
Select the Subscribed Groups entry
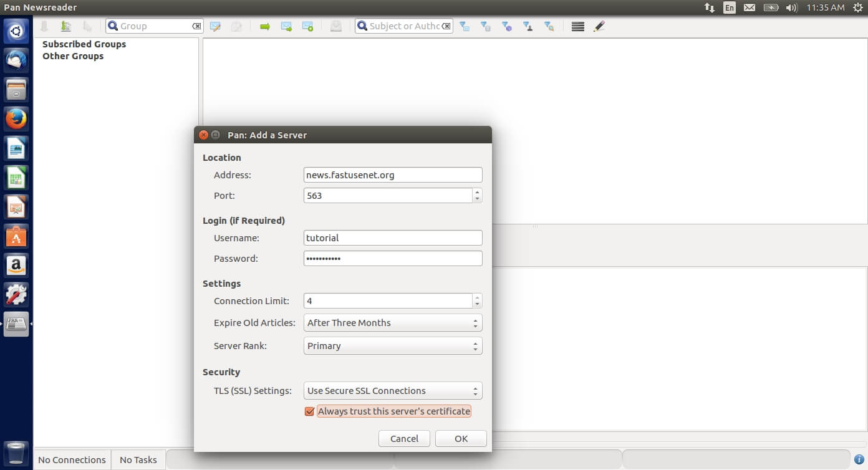pos(84,44)
